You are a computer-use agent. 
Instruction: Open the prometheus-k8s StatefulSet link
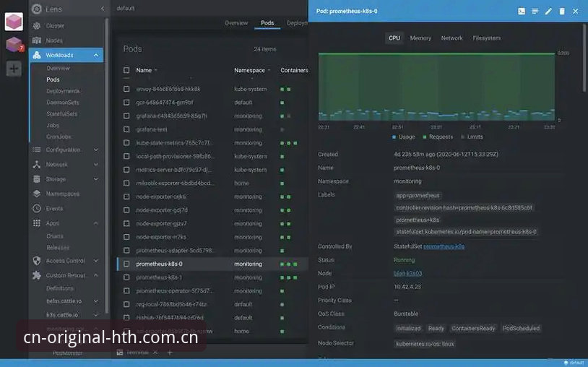pos(444,246)
